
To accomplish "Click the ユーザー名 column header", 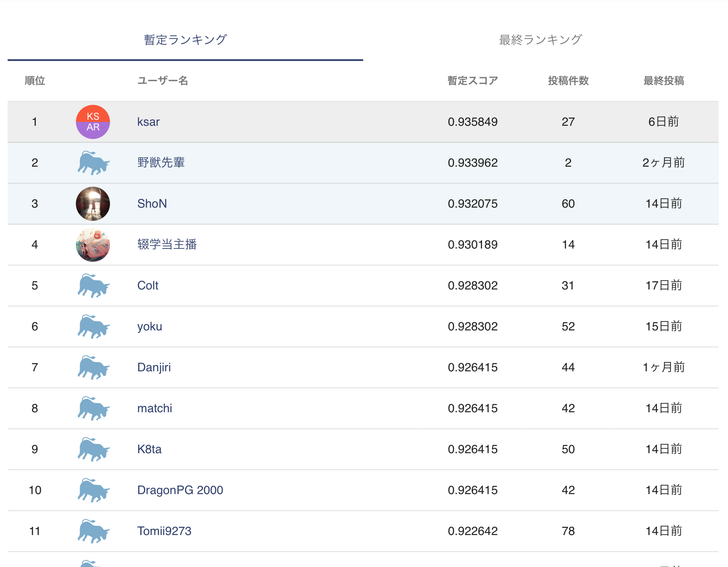I will pos(163,81).
